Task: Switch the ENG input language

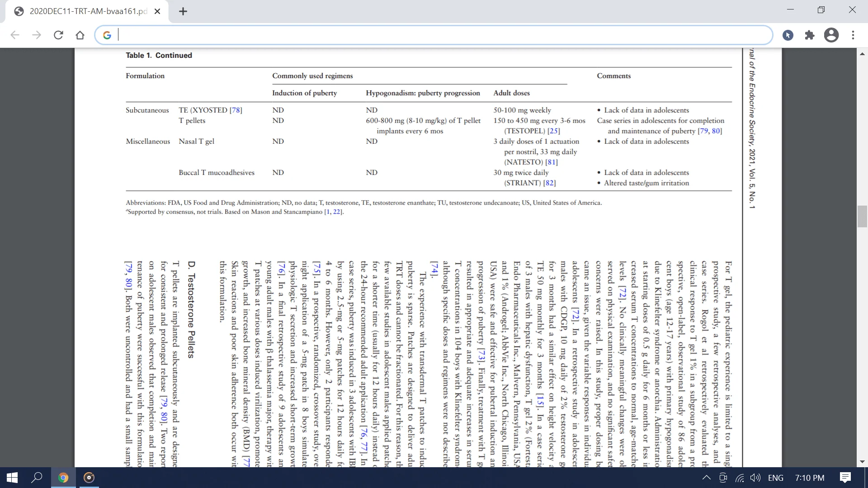Action: (x=776, y=478)
